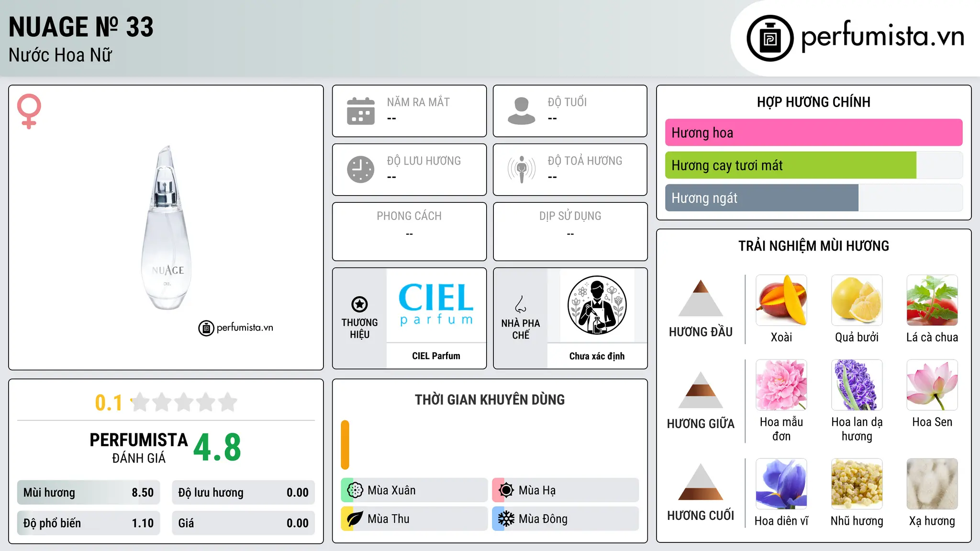Click the perfumista.vn perfume bottle logo

[770, 38]
